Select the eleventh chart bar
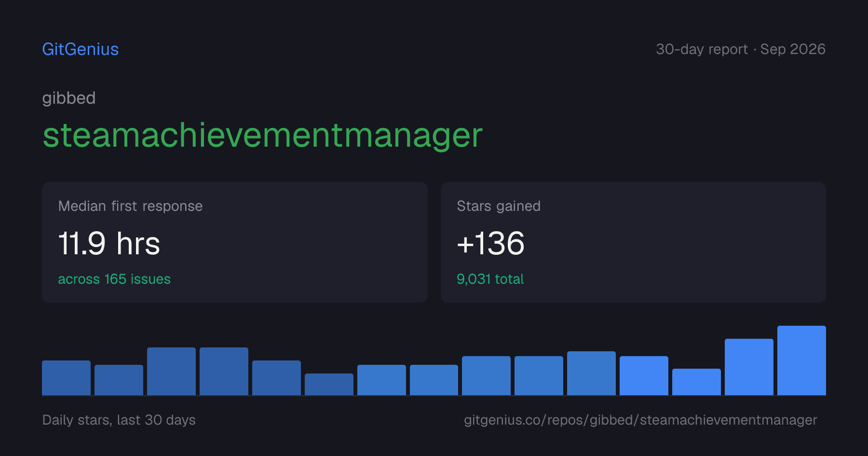This screenshot has width=868, height=456. 591,373
